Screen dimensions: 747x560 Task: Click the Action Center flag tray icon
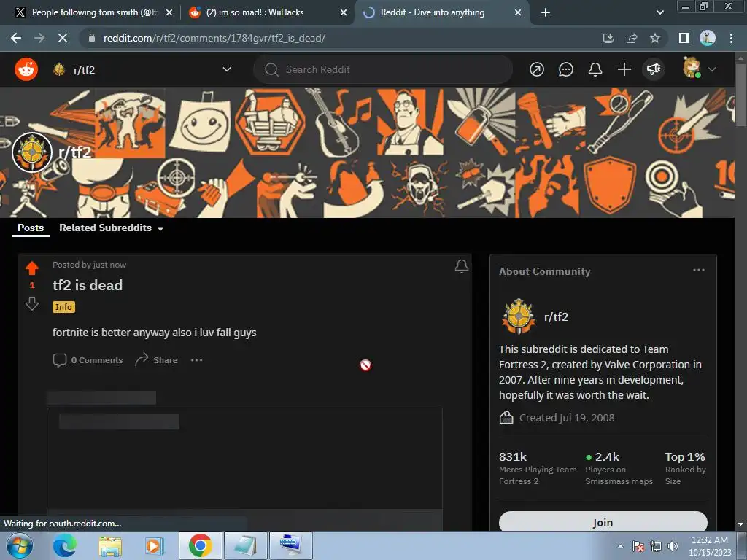(638, 546)
